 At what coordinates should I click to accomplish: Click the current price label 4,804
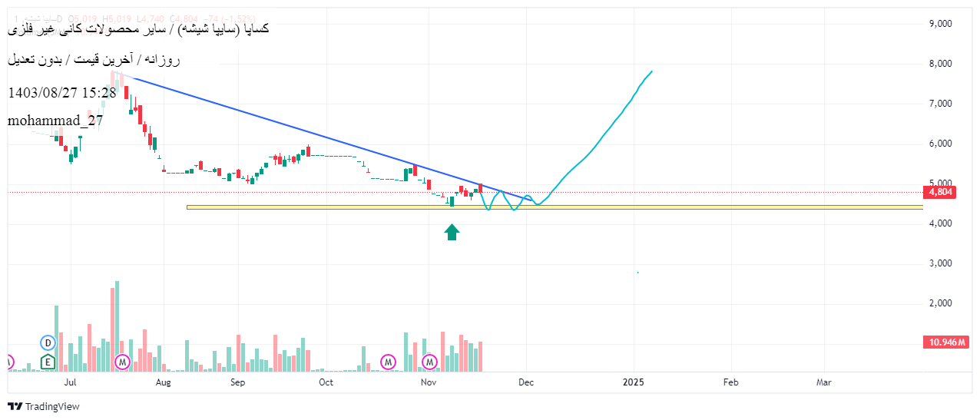942,193
